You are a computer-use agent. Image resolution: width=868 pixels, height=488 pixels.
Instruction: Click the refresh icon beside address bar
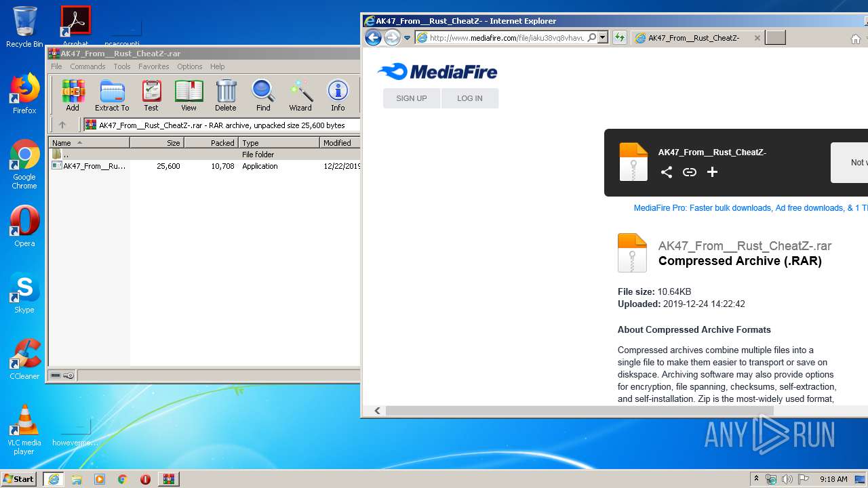point(619,38)
